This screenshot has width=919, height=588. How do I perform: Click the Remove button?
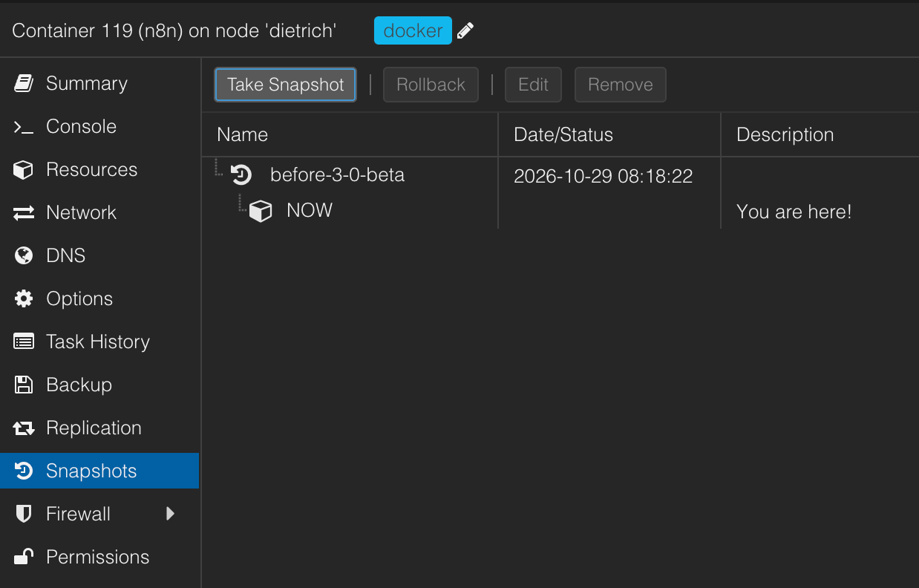pyautogui.click(x=621, y=85)
